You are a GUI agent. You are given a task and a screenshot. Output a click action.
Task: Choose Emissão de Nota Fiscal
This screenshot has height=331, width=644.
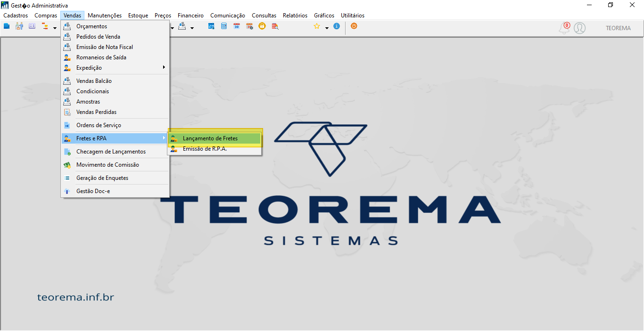115,47
